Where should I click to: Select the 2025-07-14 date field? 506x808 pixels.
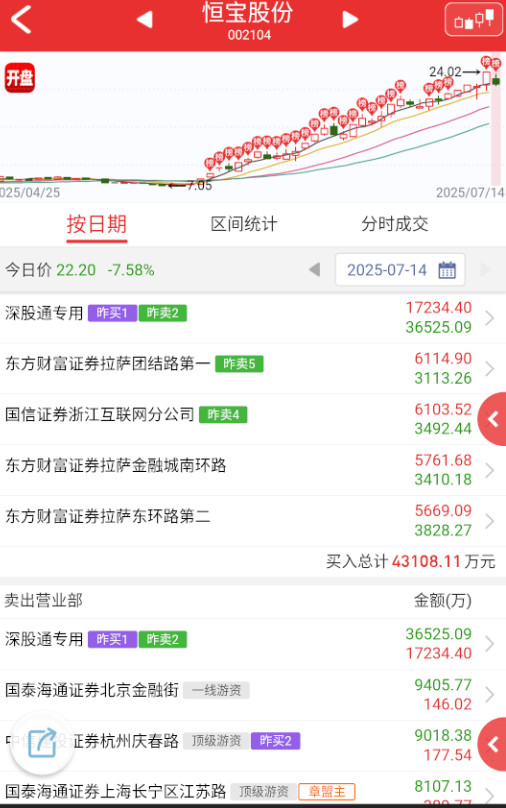(400, 270)
